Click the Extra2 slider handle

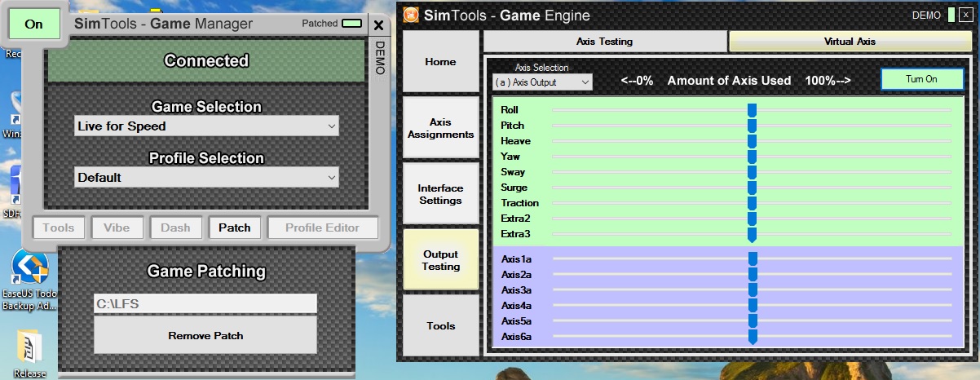(x=753, y=219)
